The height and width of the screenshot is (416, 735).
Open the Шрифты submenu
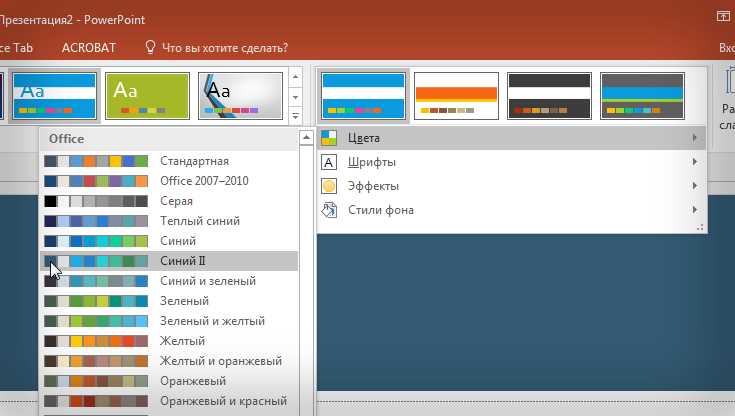click(x=511, y=162)
